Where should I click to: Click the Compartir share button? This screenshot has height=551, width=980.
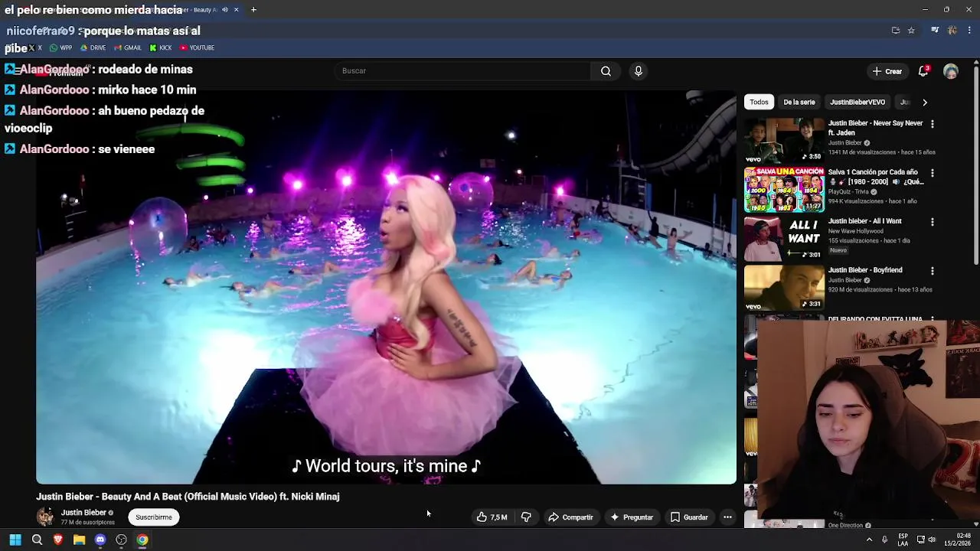pyautogui.click(x=570, y=517)
